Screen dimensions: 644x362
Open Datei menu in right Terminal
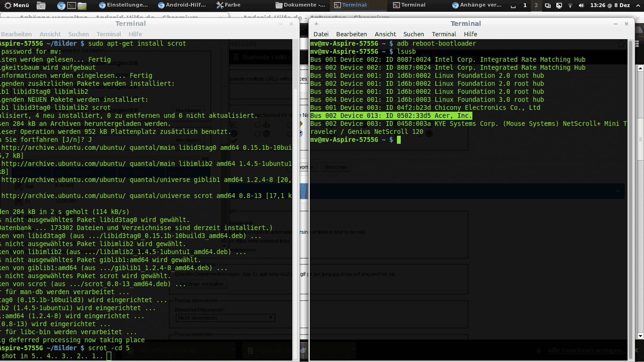(x=321, y=34)
